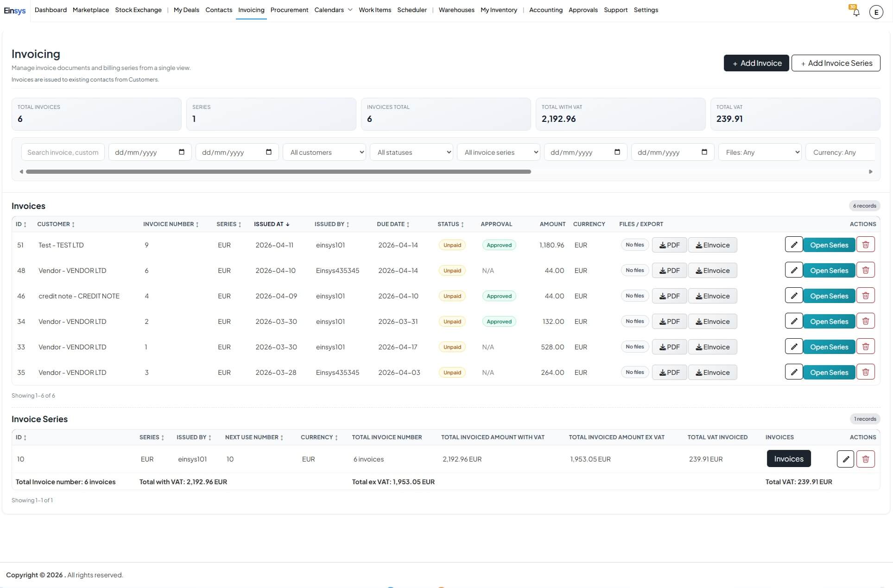Delete invoice ID 48 with trash icon
The width and height of the screenshot is (893, 588).
click(865, 270)
